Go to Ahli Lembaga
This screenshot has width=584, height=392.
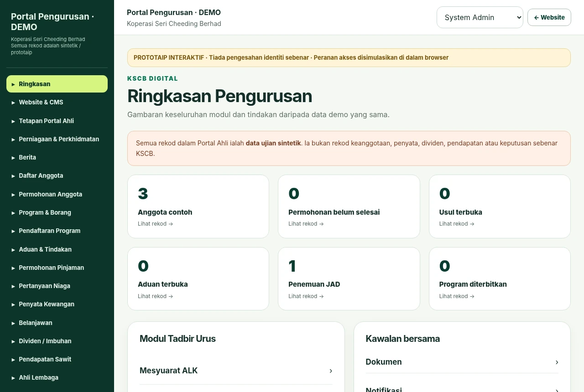pyautogui.click(x=57, y=377)
